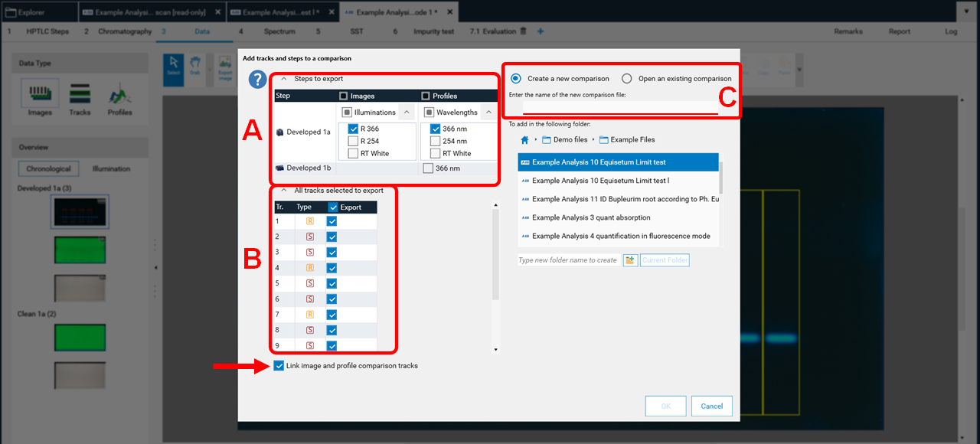Collapse the Illuminations list chevron
Viewport: 980px width, 444px height.
point(406,113)
